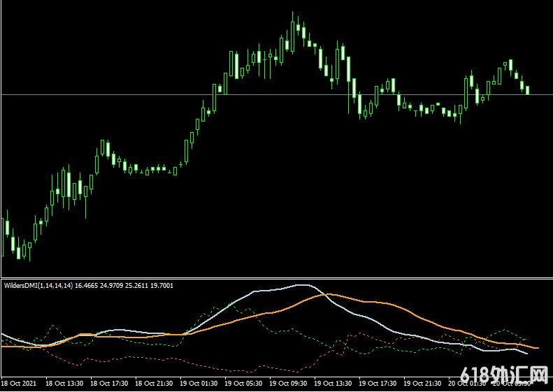Select the 24.9709 indicator value
The height and width of the screenshot is (392, 553).
[111, 286]
